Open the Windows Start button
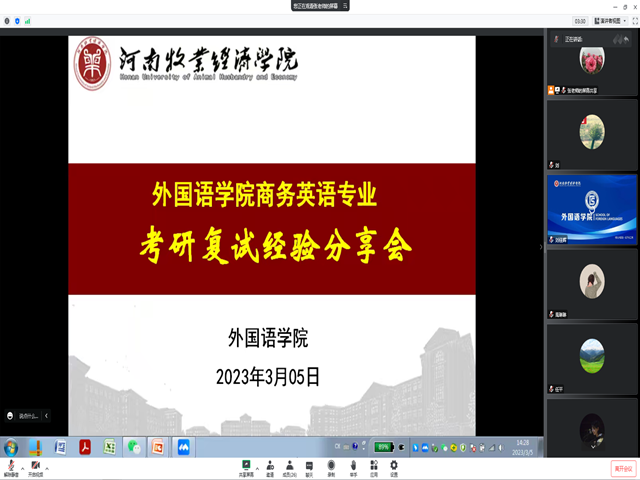The image size is (640, 480). click(11, 447)
